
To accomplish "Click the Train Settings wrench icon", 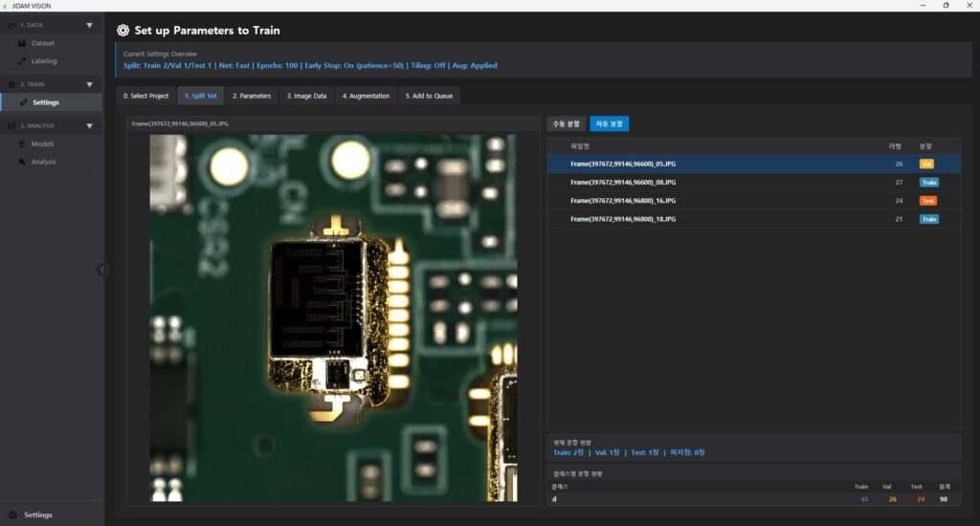I will coord(23,102).
